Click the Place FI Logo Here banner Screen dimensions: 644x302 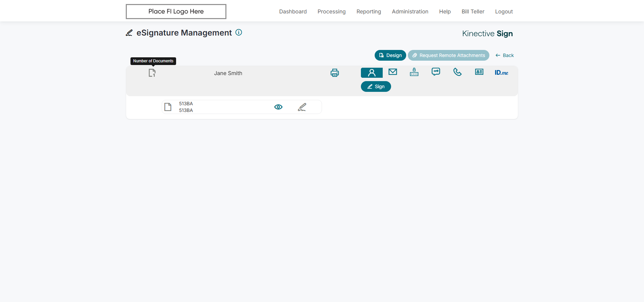coord(176,11)
